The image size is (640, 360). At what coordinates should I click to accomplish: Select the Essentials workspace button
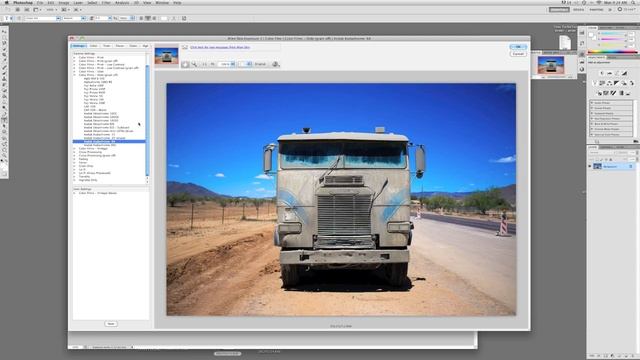(559, 9)
